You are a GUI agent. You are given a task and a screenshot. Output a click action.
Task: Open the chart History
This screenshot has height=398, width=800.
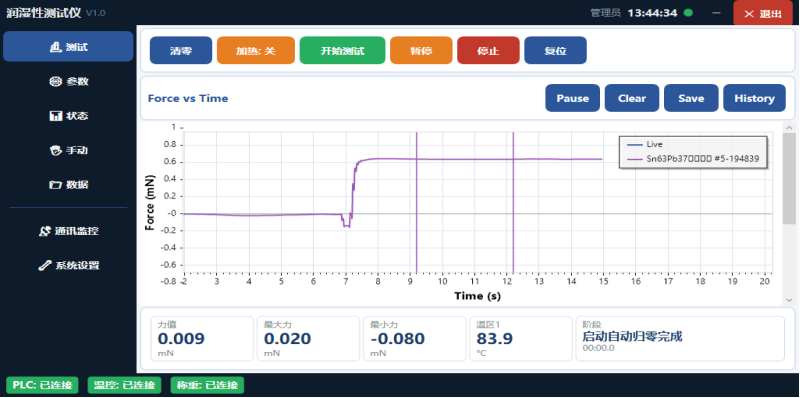(x=754, y=98)
